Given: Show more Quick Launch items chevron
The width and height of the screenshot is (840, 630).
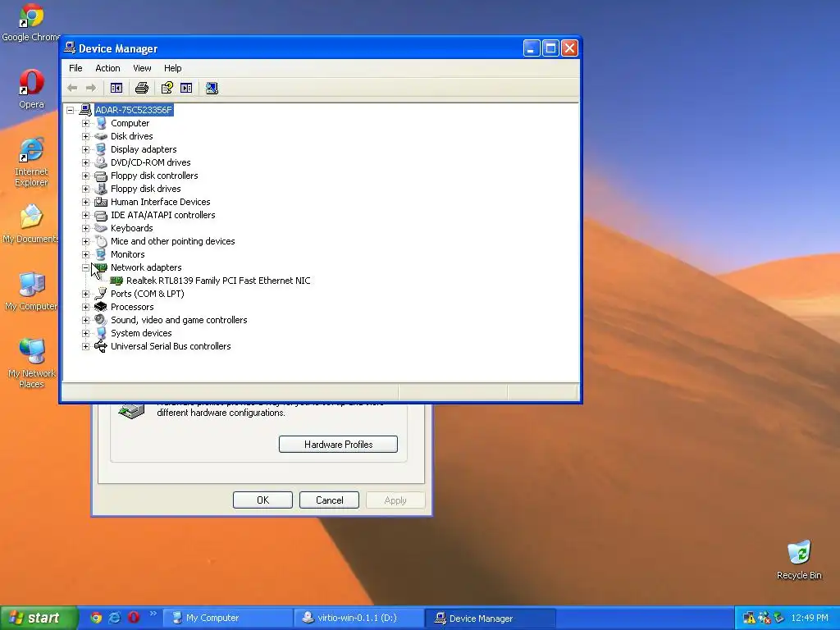Looking at the screenshot, I should [x=153, y=614].
